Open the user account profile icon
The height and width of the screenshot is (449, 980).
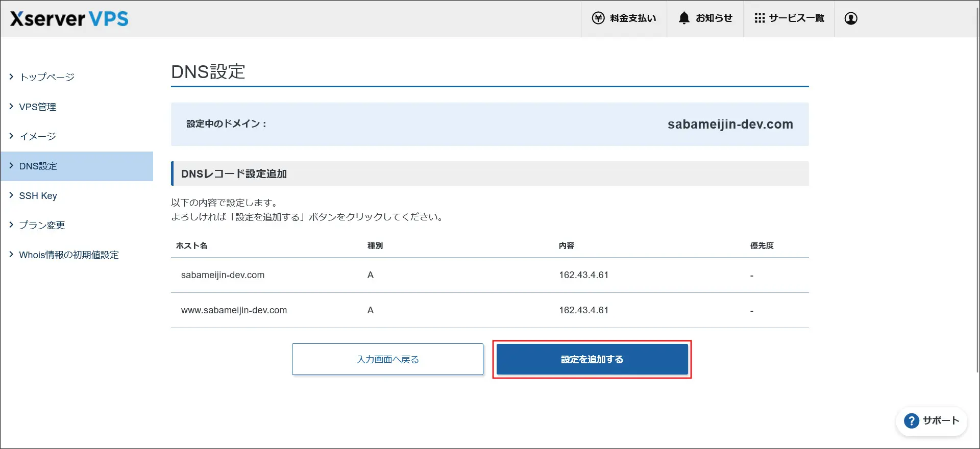(x=851, y=18)
